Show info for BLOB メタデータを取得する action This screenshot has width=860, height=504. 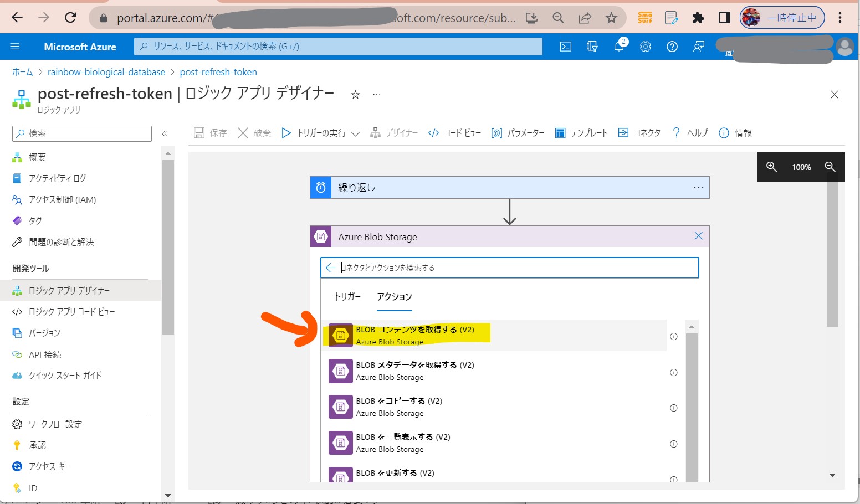point(674,373)
